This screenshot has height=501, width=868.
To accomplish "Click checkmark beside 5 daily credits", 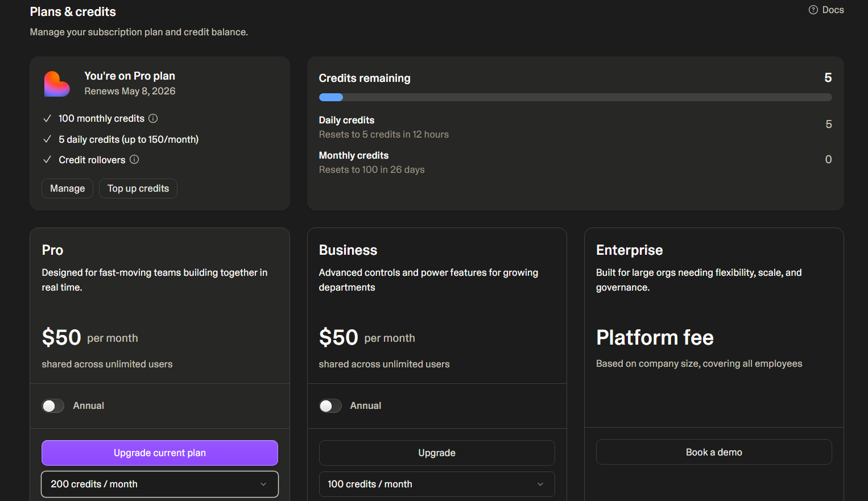I will pyautogui.click(x=47, y=139).
